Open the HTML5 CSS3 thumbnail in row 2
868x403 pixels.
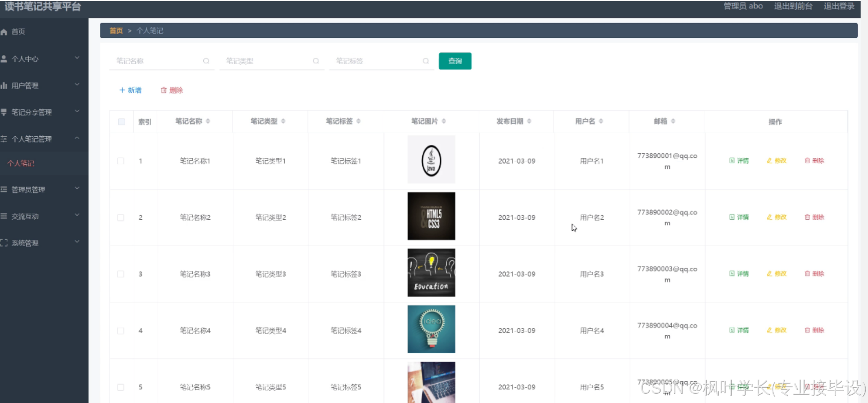pos(431,216)
